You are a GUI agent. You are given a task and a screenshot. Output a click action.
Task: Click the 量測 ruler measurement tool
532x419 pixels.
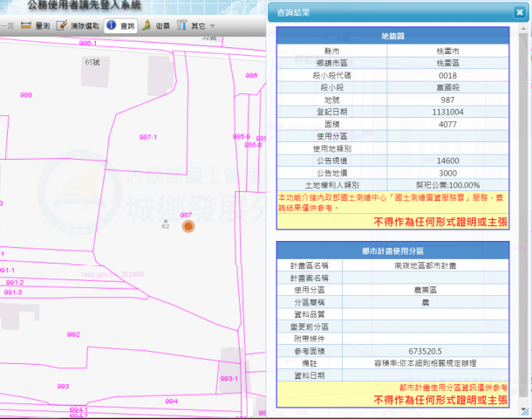(x=35, y=26)
